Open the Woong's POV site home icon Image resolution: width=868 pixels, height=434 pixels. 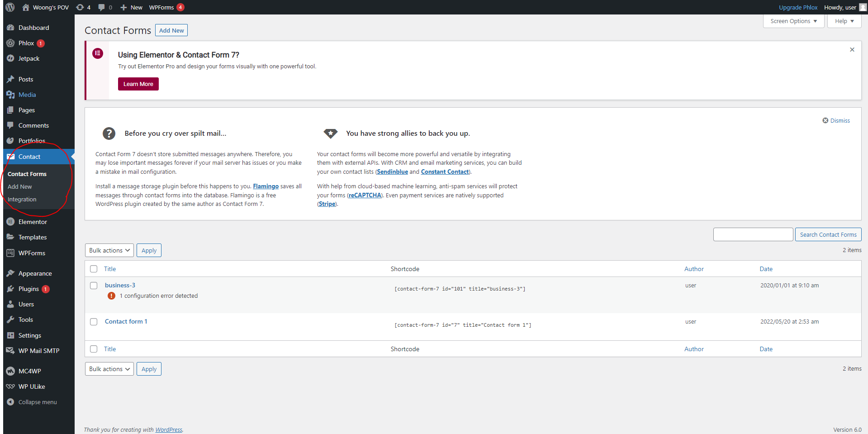click(x=26, y=7)
